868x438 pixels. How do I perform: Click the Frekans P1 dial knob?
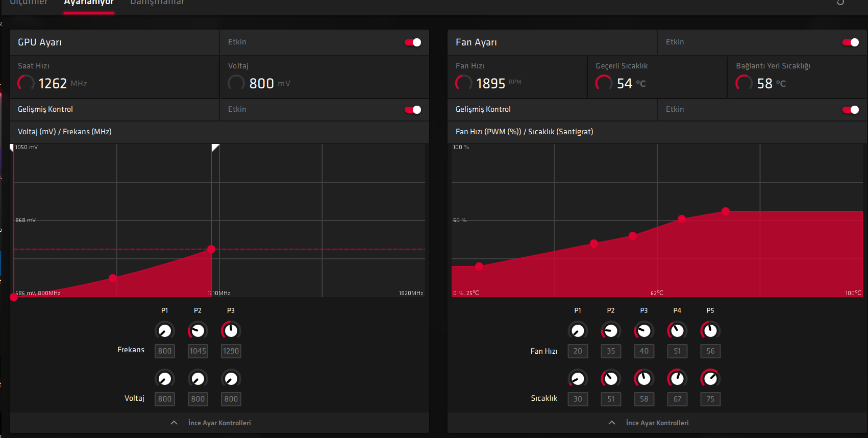[164, 331]
